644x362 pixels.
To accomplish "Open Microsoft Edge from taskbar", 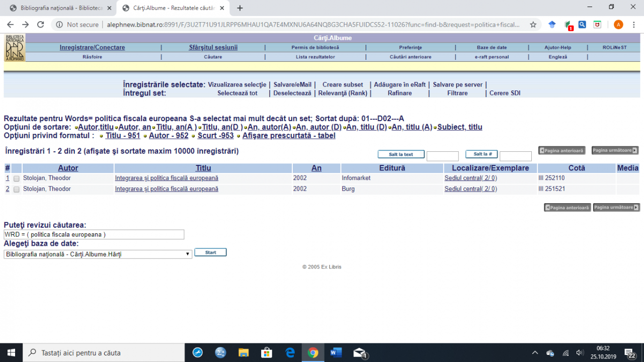I will 290,352.
